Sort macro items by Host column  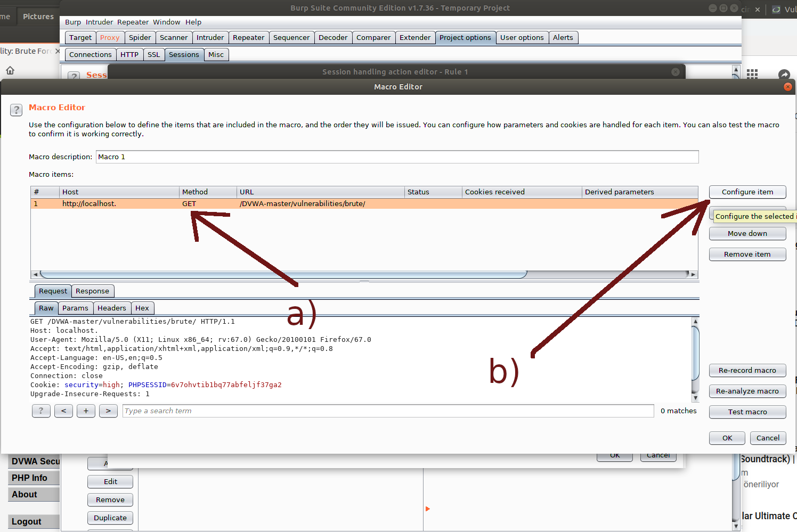click(x=119, y=192)
